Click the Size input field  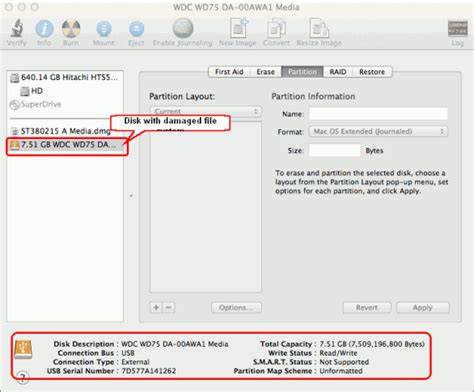[x=335, y=150]
